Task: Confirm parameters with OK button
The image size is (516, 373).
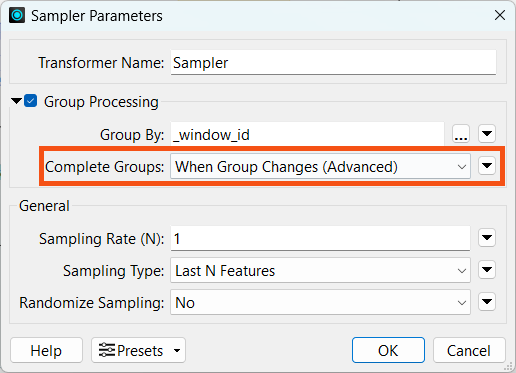Action: click(388, 350)
